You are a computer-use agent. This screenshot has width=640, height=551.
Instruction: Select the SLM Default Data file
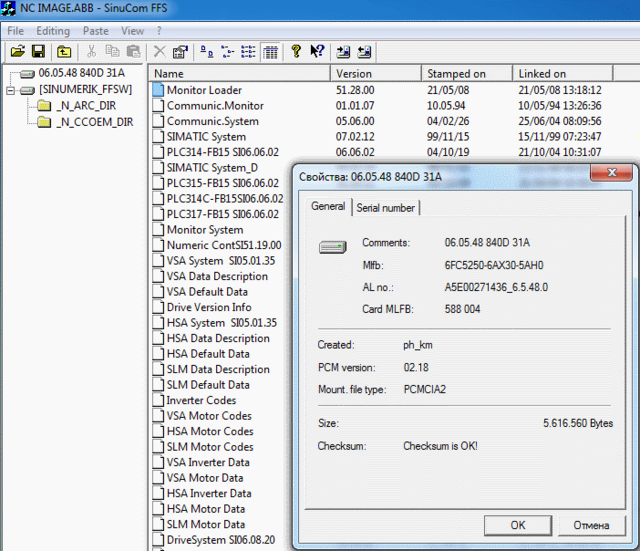(x=208, y=385)
